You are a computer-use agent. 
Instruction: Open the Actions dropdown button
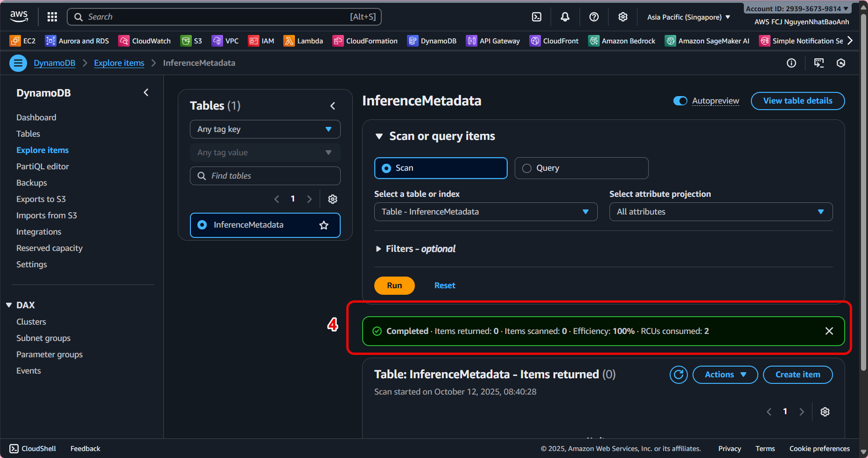[x=725, y=375]
